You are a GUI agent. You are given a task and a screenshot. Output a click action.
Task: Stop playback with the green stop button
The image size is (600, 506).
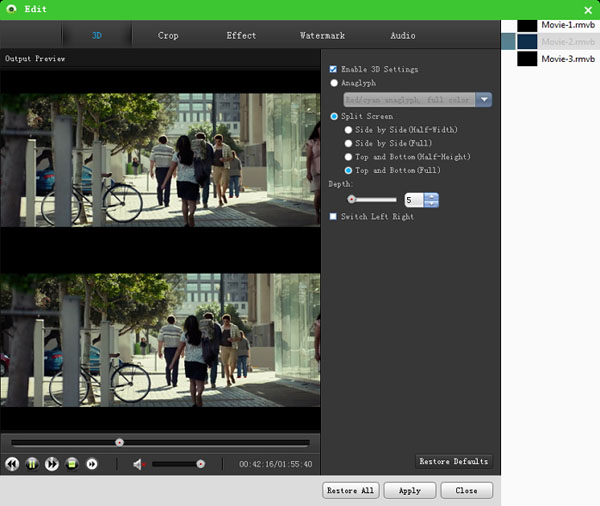[x=72, y=464]
